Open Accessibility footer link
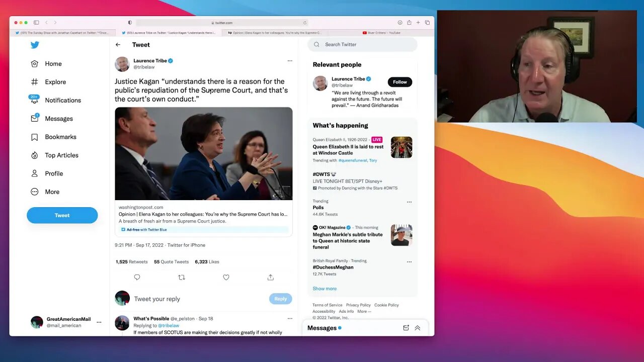This screenshot has height=362, width=644. tap(324, 312)
